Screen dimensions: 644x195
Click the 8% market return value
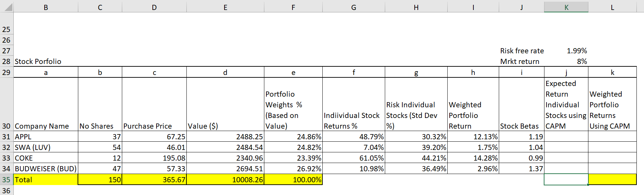point(566,61)
